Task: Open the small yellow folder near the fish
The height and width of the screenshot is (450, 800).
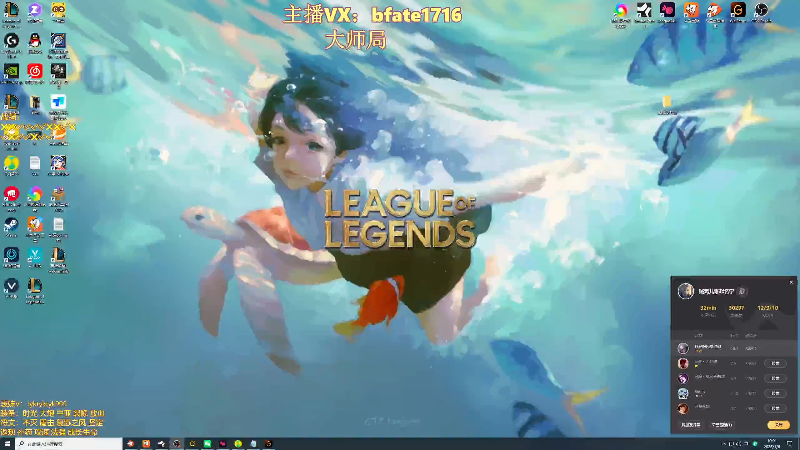Action: coord(667,102)
